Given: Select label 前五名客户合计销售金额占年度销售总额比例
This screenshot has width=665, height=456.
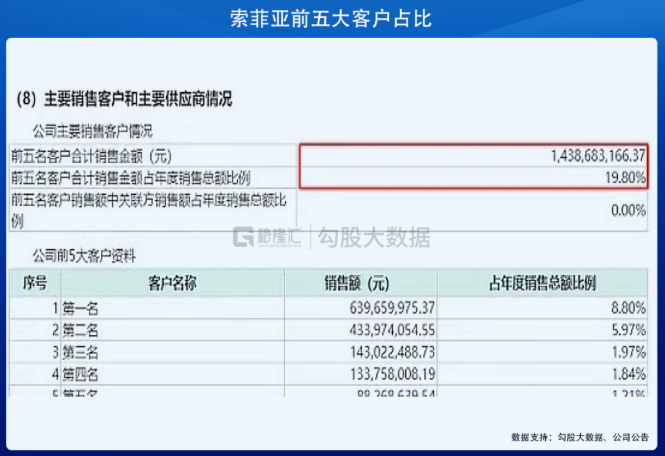Looking at the screenshot, I should (x=131, y=178).
